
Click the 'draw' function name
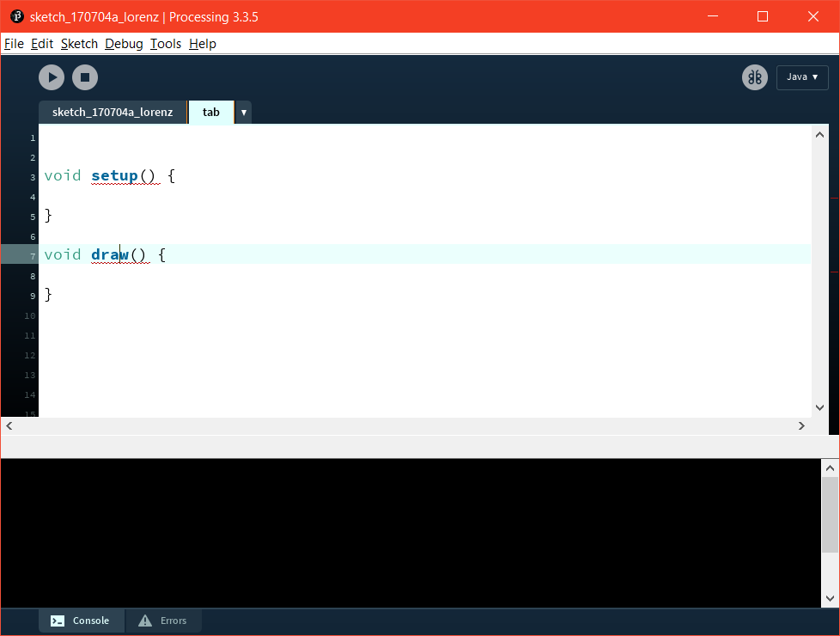(x=110, y=254)
